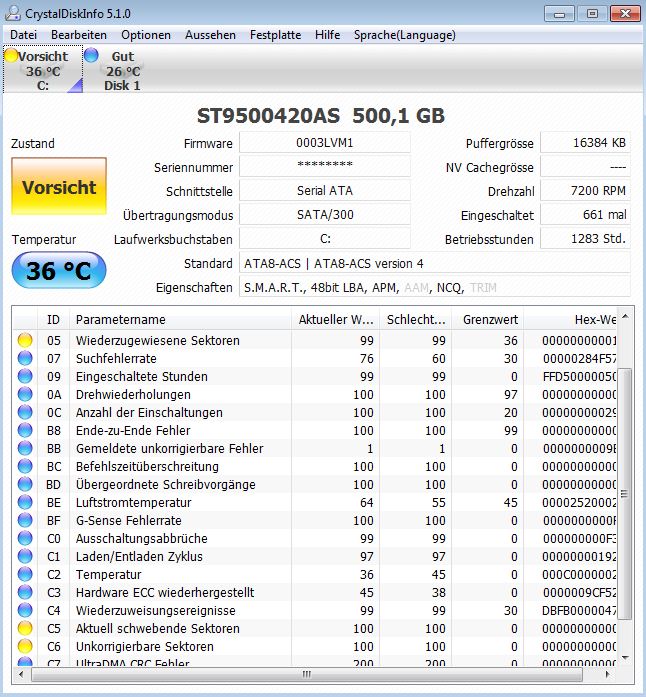This screenshot has width=646, height=697.
Task: Click the Parametername column header
Action: pos(181,320)
